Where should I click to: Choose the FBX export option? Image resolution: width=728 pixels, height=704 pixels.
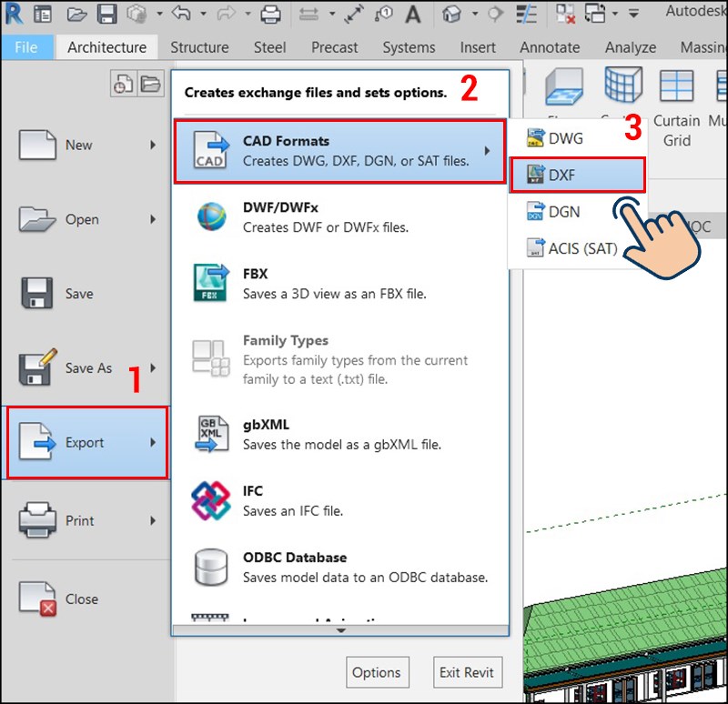tap(339, 284)
